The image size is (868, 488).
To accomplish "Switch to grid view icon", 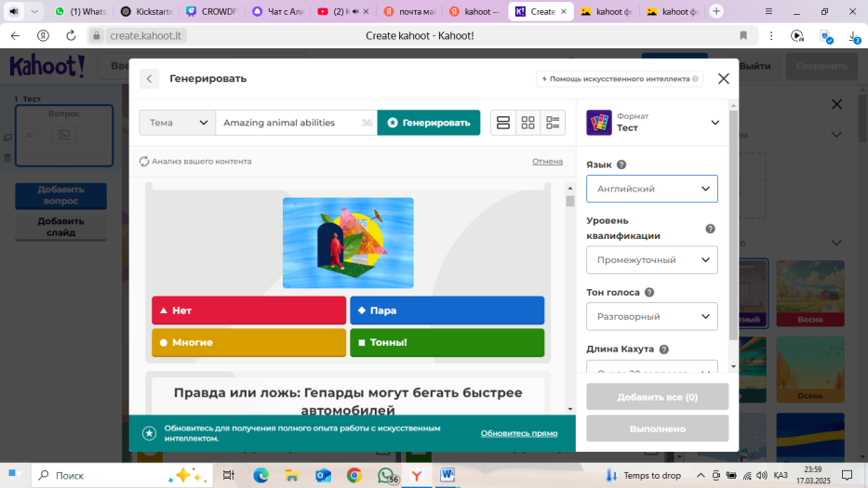I will [x=528, y=123].
